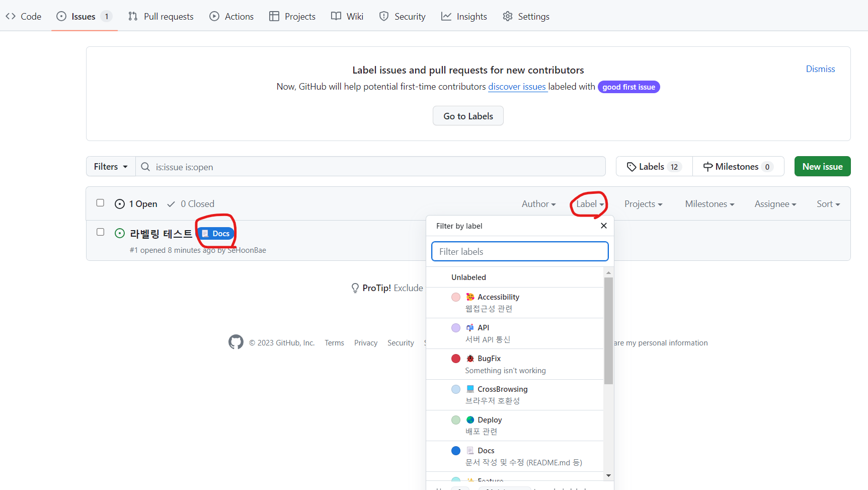The image size is (868, 490).
Task: Click the Pull requests branch icon
Action: [x=133, y=16]
